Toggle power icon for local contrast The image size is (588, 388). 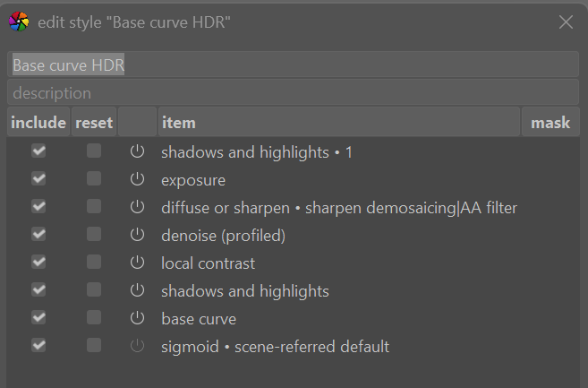pos(137,263)
